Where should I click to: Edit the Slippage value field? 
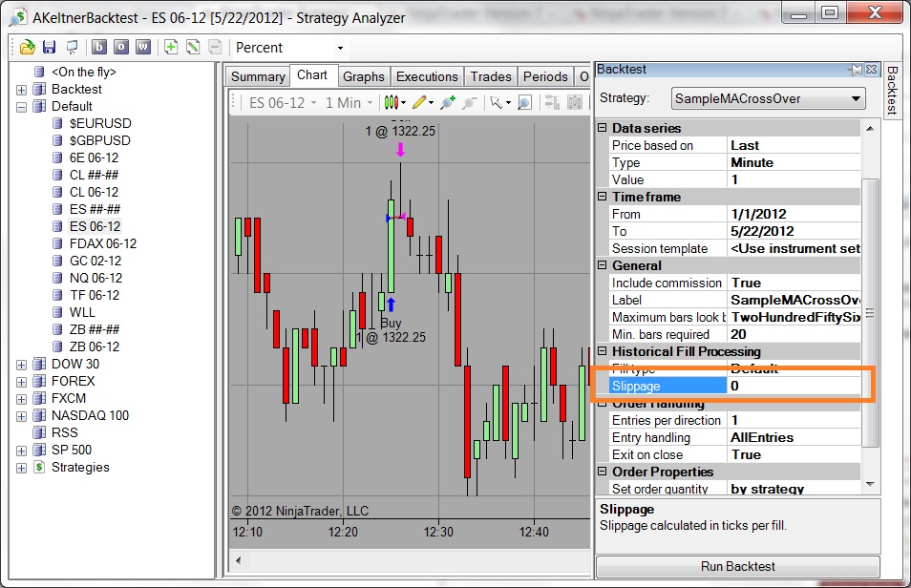click(x=794, y=386)
